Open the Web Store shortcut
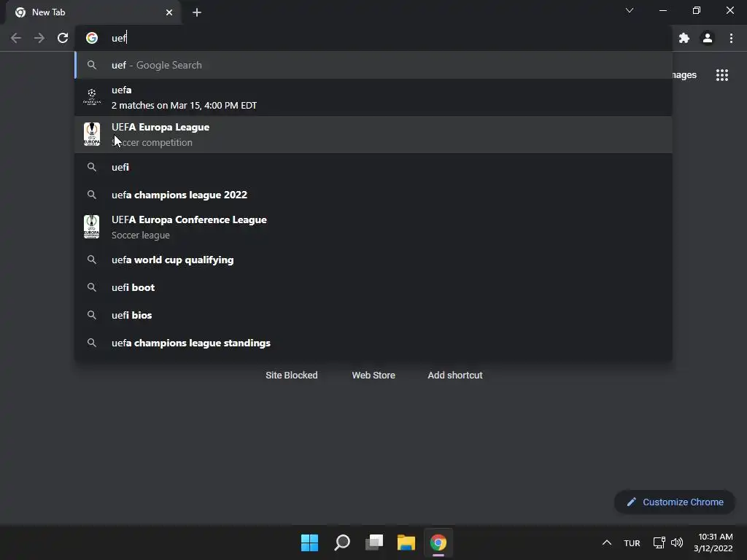This screenshot has width=747, height=560. 373,376
